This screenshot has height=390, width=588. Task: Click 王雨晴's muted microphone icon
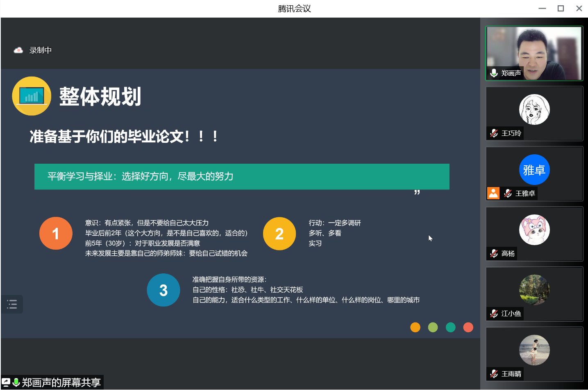pos(494,374)
